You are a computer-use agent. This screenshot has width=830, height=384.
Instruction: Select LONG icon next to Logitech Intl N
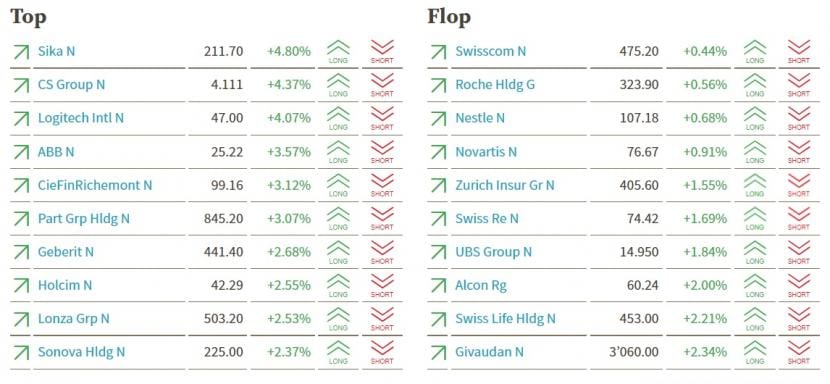coord(338,119)
